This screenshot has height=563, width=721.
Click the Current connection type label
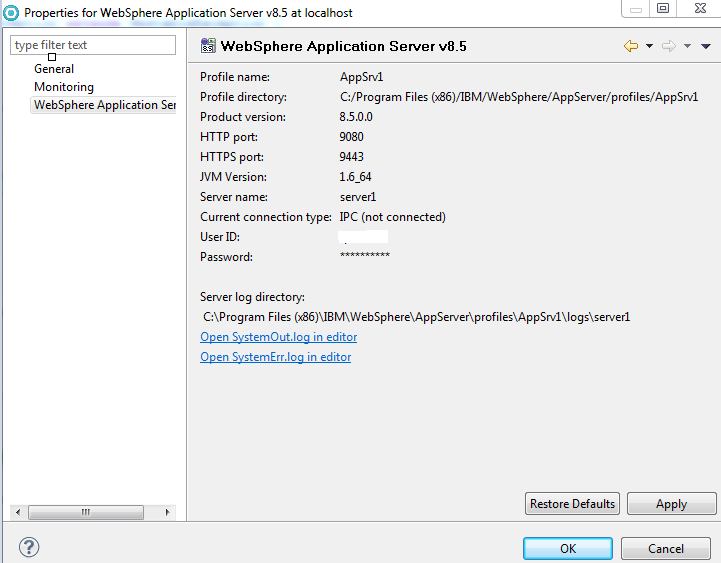tap(266, 217)
